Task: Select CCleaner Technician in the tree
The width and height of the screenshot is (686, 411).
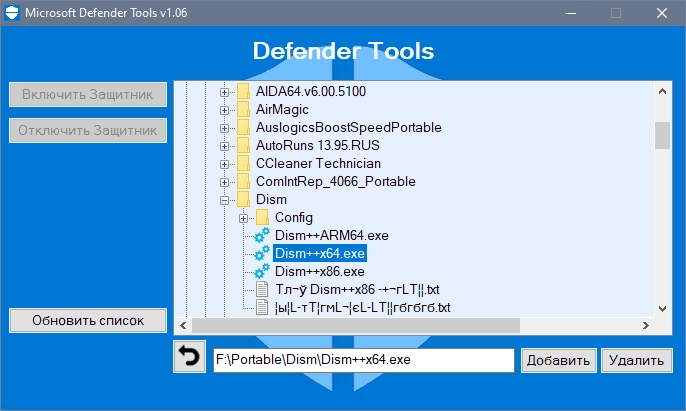Action: click(x=318, y=163)
